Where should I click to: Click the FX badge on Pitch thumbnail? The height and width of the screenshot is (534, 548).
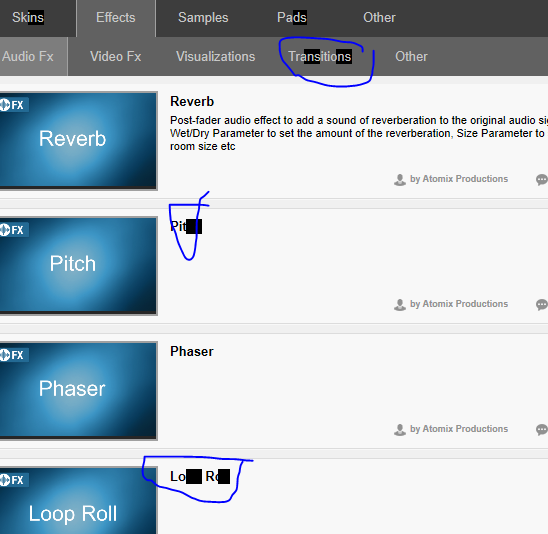13,230
